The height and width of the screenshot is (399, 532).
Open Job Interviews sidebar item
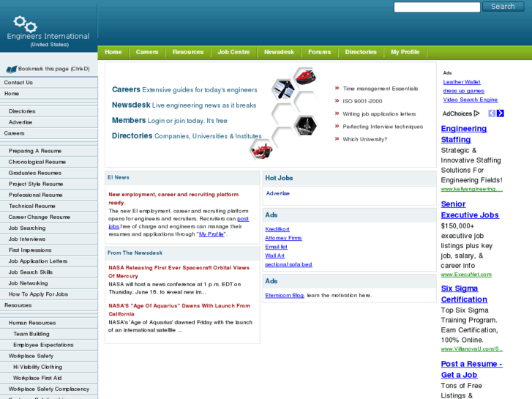49,239
